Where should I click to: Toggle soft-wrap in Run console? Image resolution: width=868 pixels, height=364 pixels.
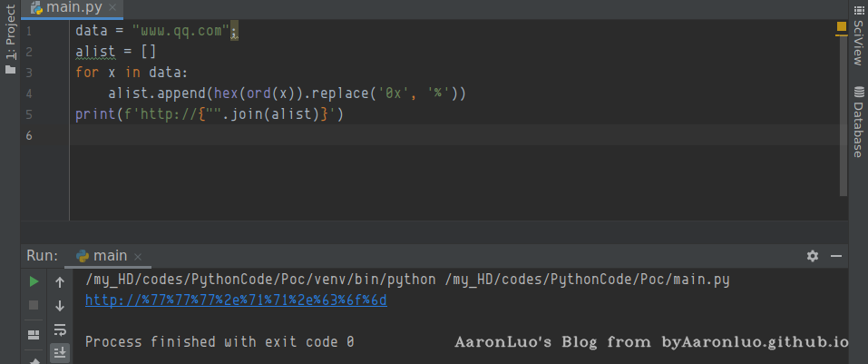[60, 330]
